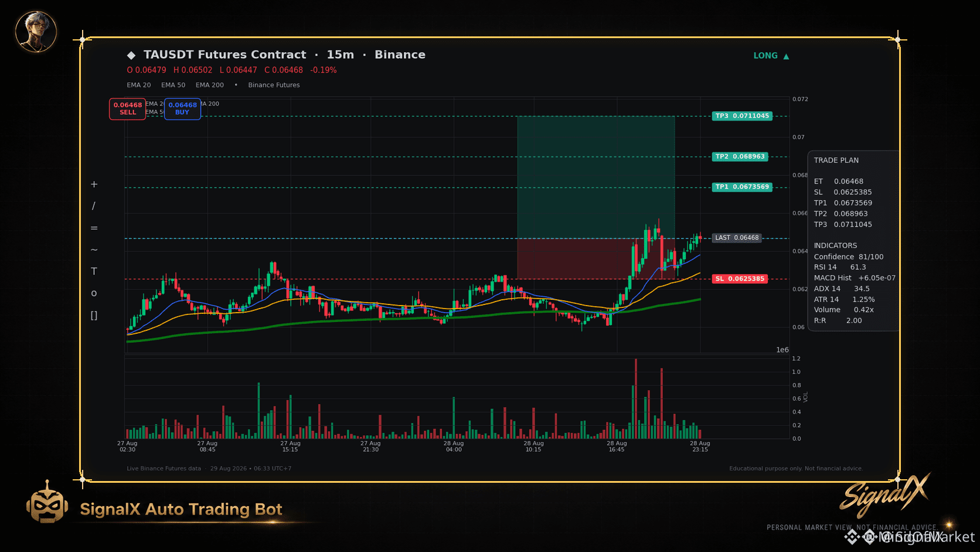Click the "RSI 14" indicator row

(840, 267)
